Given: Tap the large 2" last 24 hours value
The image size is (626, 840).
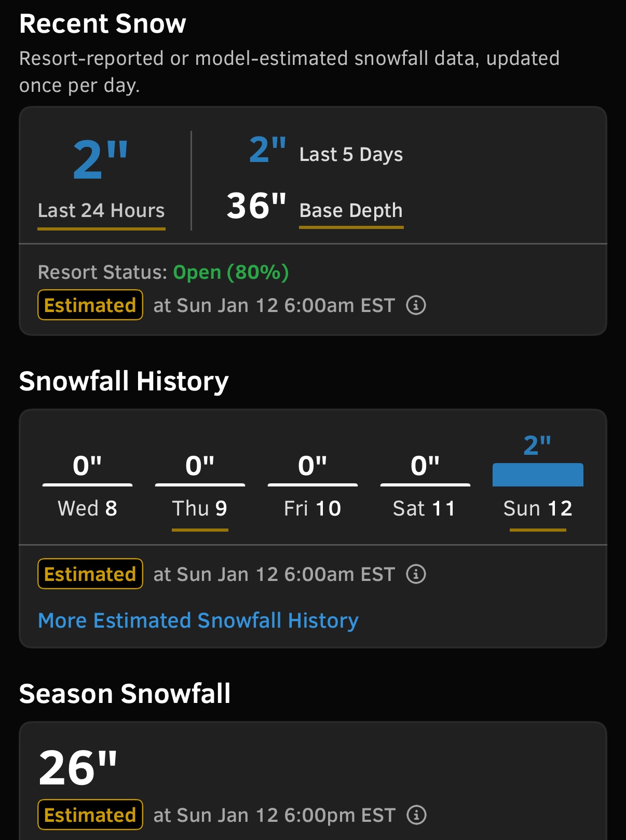Looking at the screenshot, I should [x=100, y=160].
